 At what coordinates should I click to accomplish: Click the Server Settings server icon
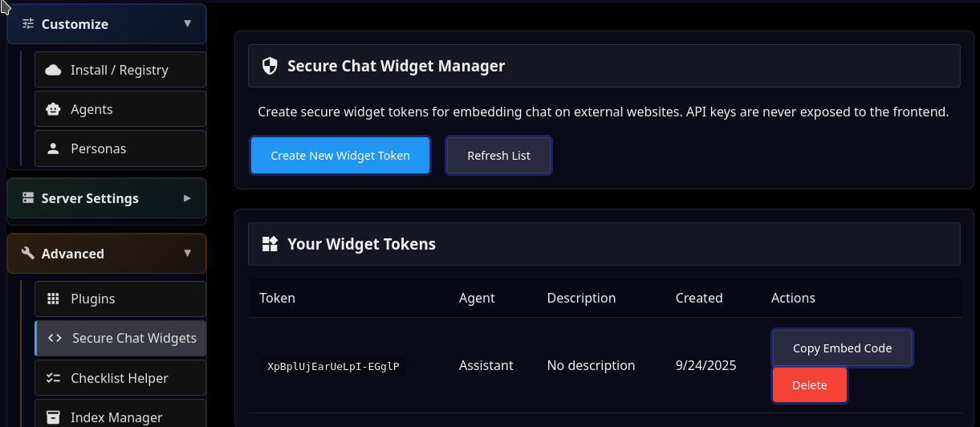point(28,198)
